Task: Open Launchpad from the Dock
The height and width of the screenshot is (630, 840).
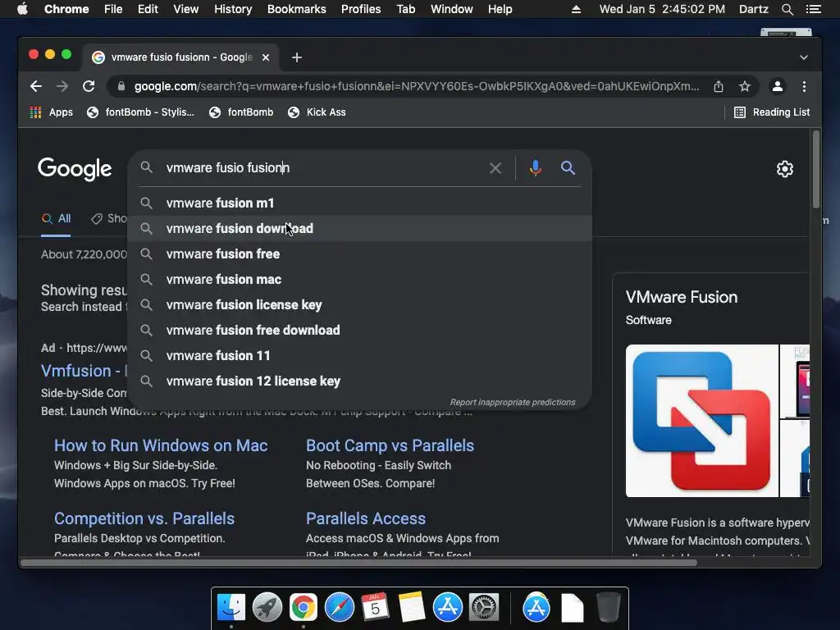Action: coord(267,608)
